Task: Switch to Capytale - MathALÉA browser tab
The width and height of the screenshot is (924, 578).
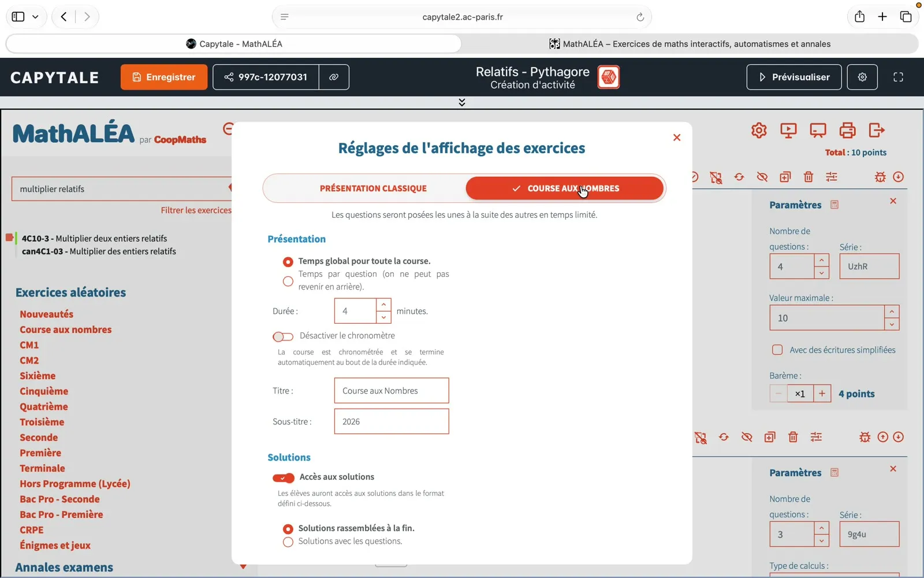Action: click(234, 44)
